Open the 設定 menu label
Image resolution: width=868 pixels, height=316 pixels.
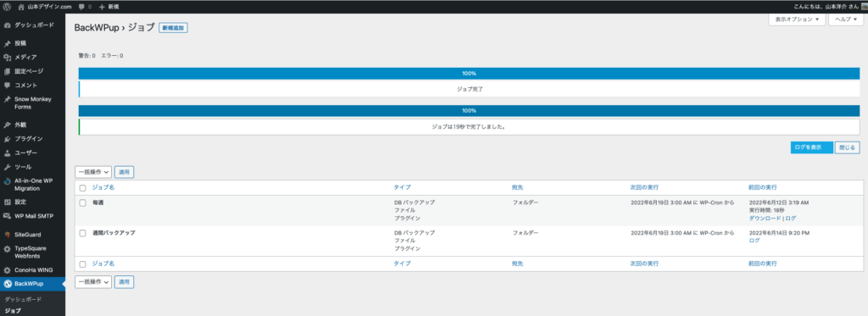[20, 202]
